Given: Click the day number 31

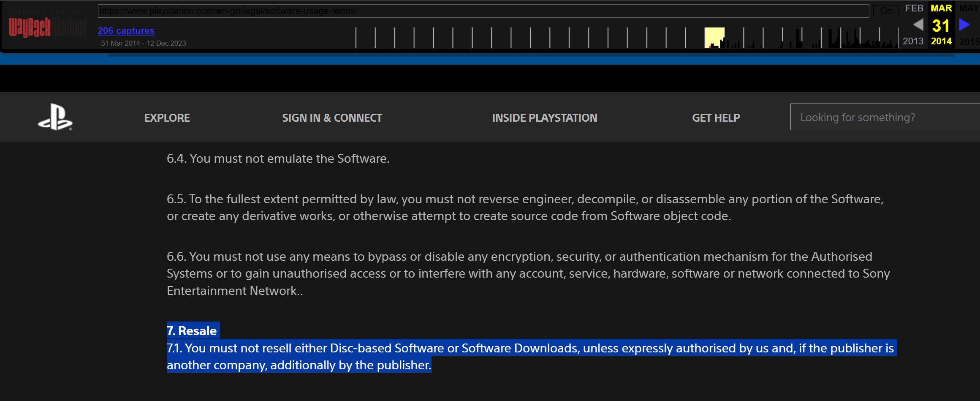Looking at the screenshot, I should pos(941,26).
